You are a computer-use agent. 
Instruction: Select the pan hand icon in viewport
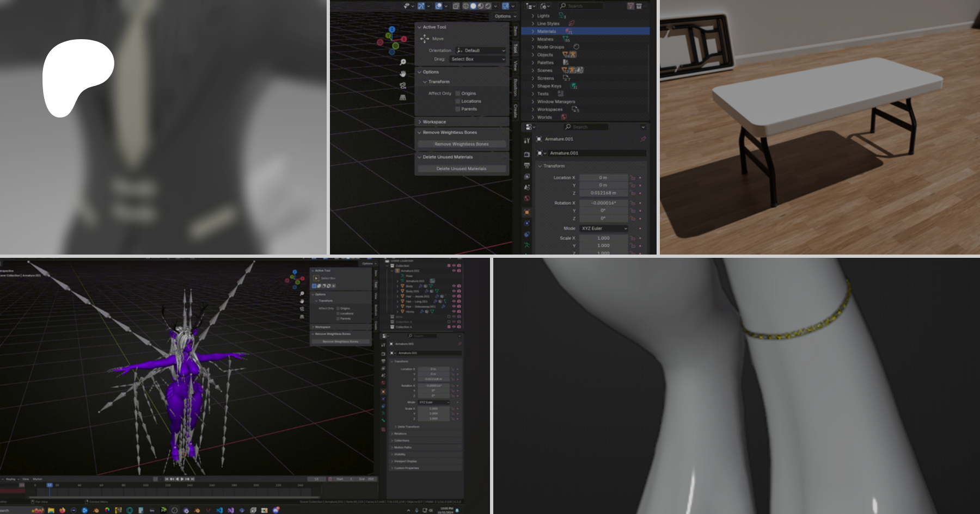point(403,73)
